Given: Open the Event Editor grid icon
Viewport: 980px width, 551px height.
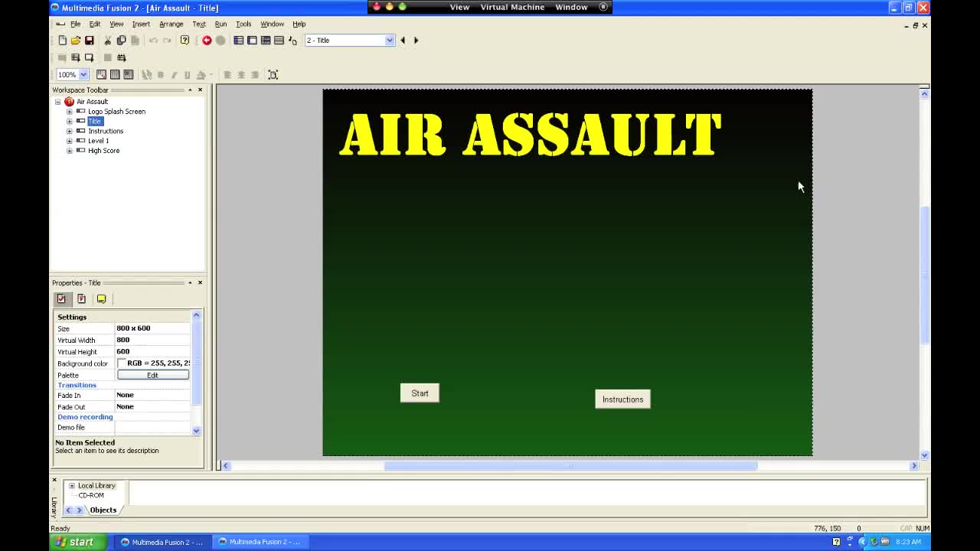Looking at the screenshot, I should click(266, 40).
